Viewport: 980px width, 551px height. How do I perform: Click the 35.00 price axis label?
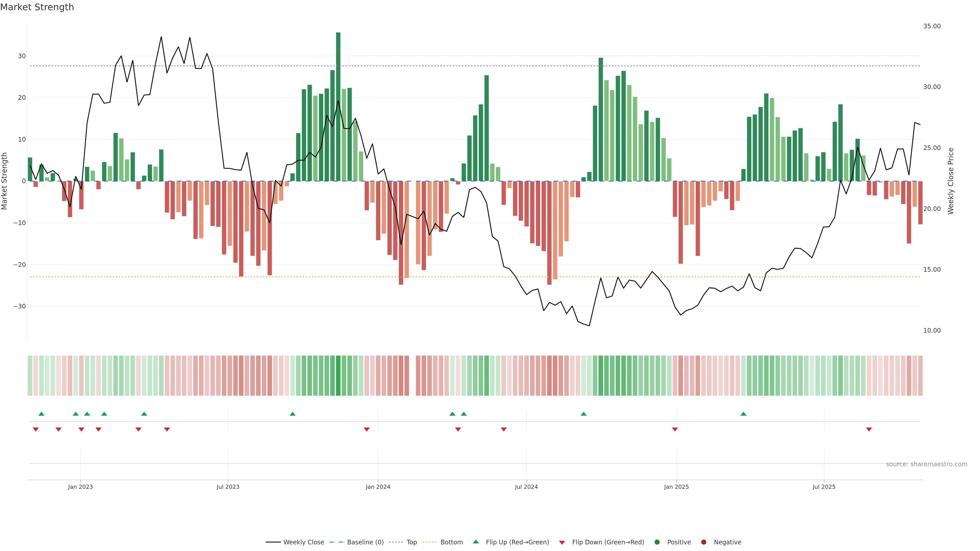tap(932, 26)
